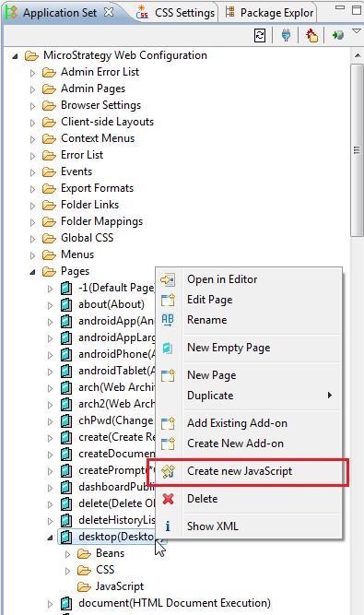The image size is (364, 615).
Task: Expand the CSS folder under desktop
Action: tap(67, 571)
